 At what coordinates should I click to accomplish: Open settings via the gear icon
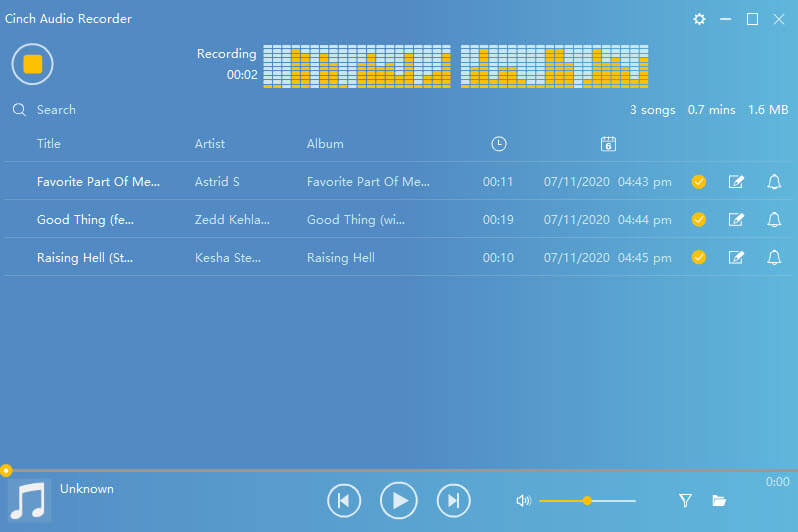[699, 19]
